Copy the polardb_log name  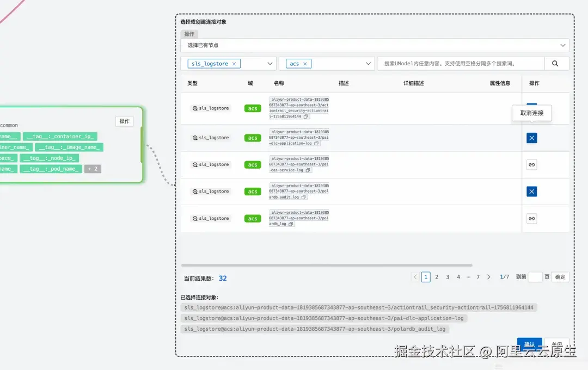coord(291,224)
